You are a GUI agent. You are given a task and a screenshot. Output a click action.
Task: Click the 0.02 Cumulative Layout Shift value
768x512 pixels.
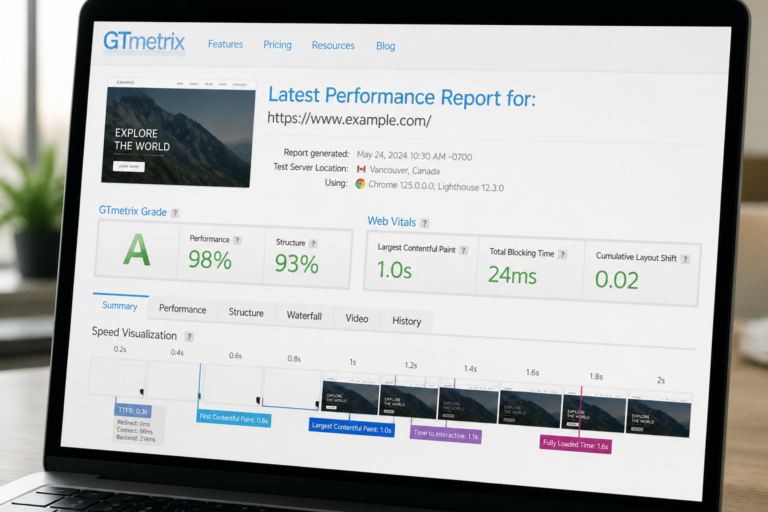point(617,280)
